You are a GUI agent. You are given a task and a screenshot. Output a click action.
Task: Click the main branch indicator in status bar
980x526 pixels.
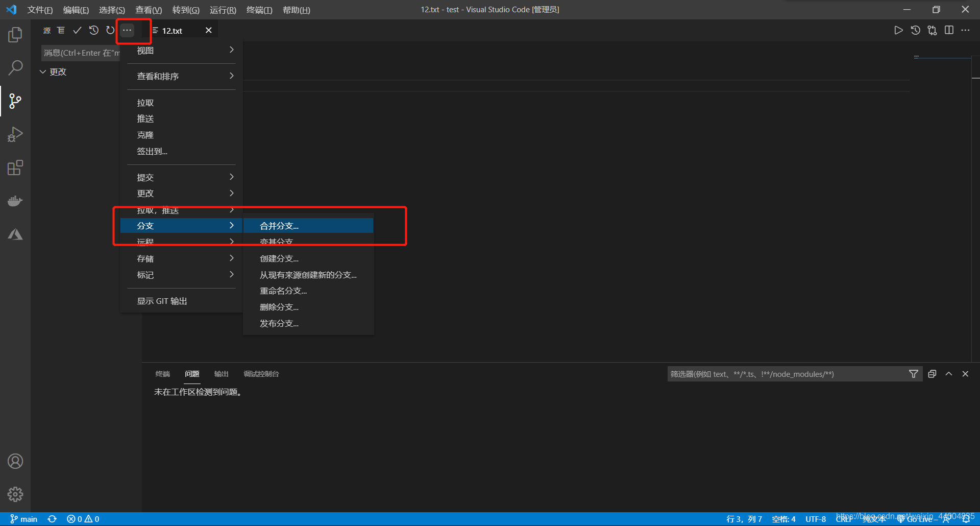(24, 519)
